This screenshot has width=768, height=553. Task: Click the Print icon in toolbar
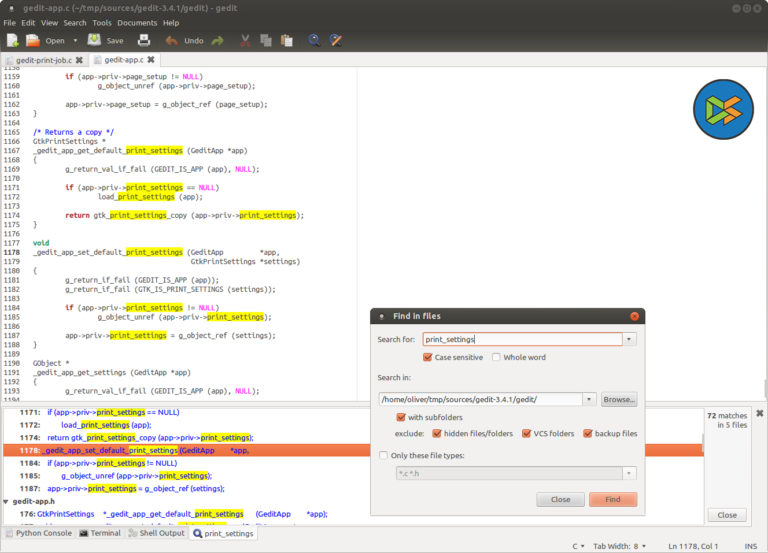tap(143, 41)
